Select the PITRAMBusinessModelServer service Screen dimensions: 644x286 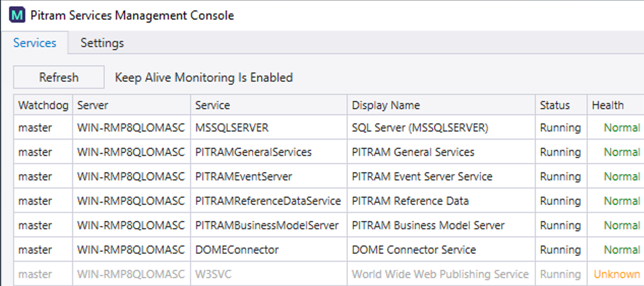(267, 225)
